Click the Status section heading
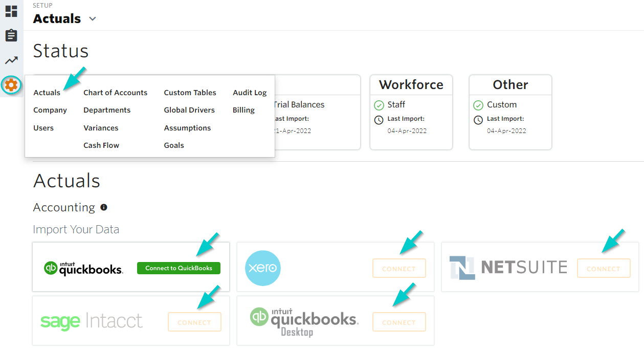 pos(61,51)
